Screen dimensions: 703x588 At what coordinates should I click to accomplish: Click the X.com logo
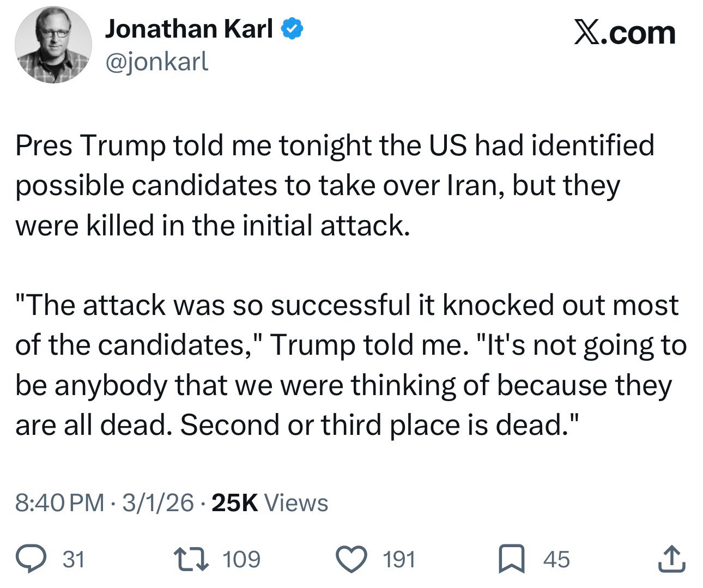tap(625, 33)
